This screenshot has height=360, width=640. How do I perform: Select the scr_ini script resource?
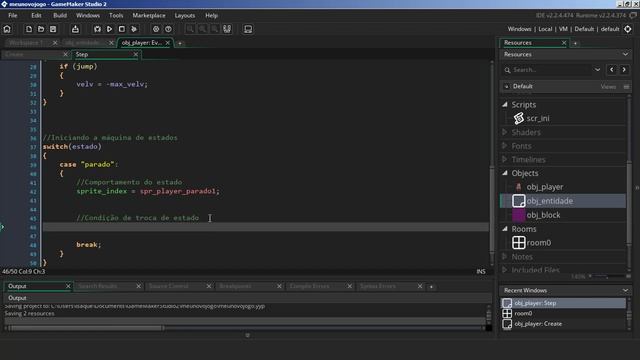[538, 118]
